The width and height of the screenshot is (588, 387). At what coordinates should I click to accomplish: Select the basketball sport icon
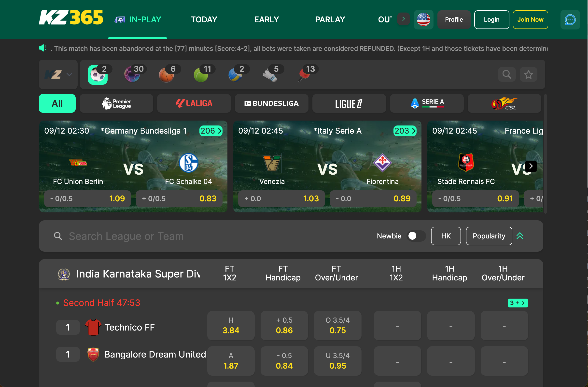tap(167, 74)
